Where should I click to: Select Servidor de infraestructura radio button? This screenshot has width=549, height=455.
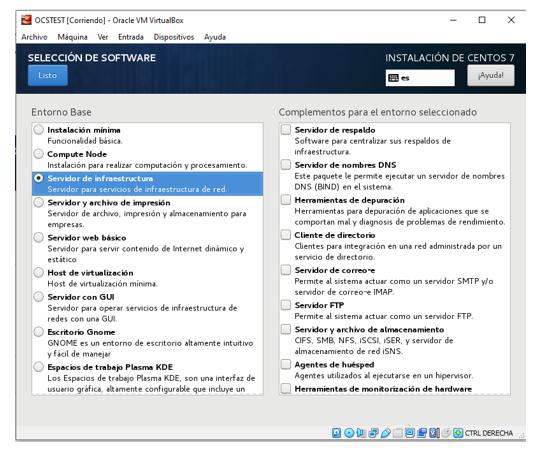(x=39, y=178)
